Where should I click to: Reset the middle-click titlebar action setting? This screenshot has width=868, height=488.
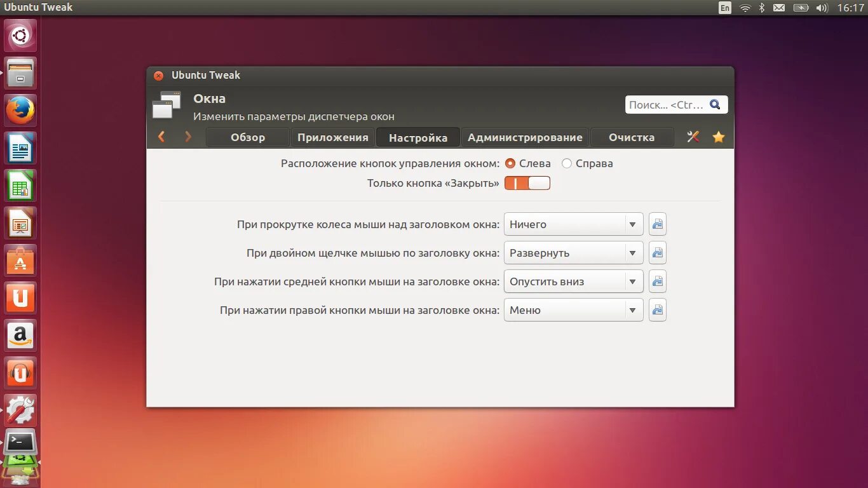click(x=658, y=281)
